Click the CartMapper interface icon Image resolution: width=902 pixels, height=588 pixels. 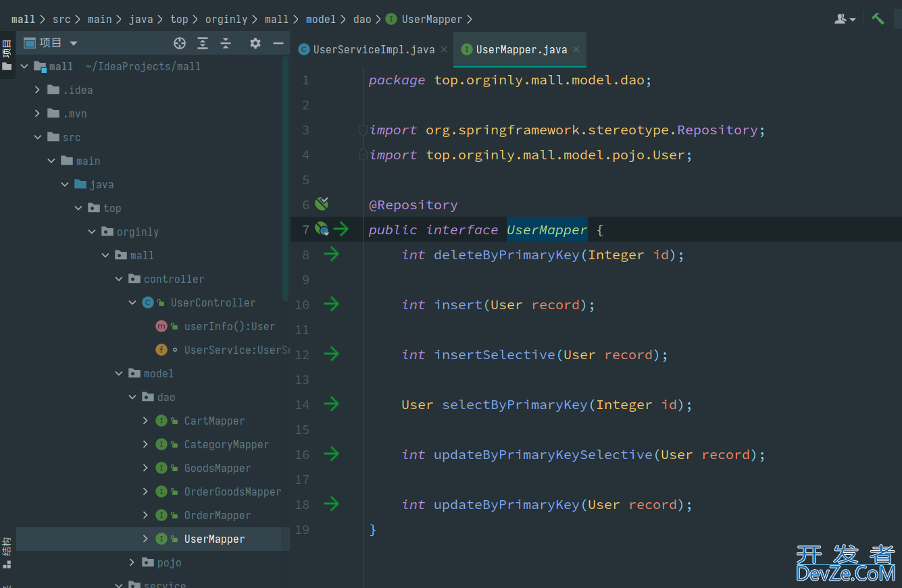161,421
